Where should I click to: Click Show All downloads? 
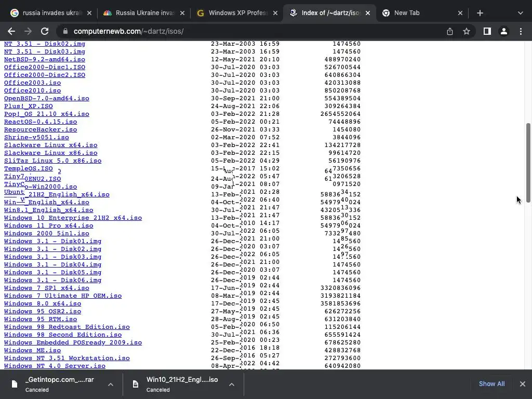coord(491,384)
